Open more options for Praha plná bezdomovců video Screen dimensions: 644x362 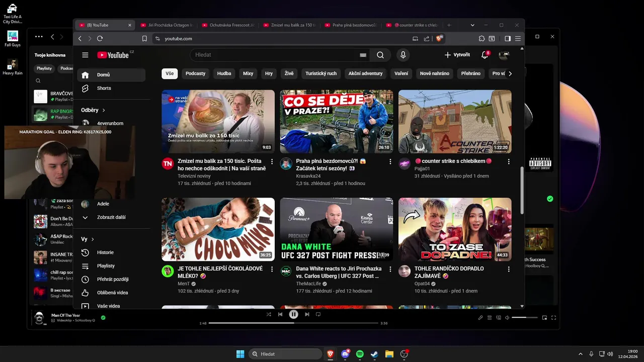390,161
